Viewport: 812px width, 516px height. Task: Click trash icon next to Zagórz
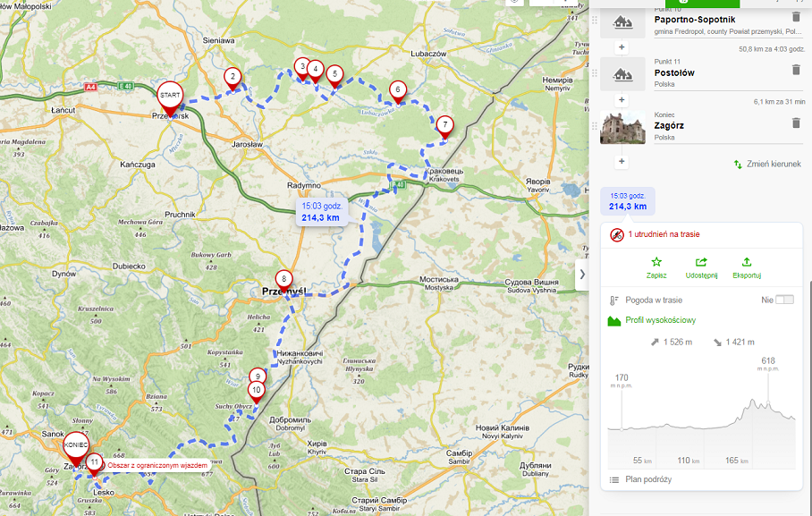[796, 124]
